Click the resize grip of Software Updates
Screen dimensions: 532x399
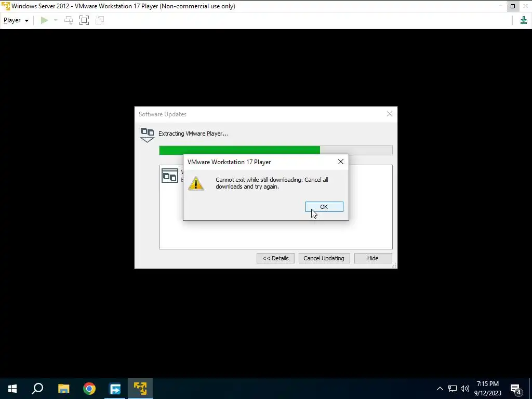(x=394, y=265)
